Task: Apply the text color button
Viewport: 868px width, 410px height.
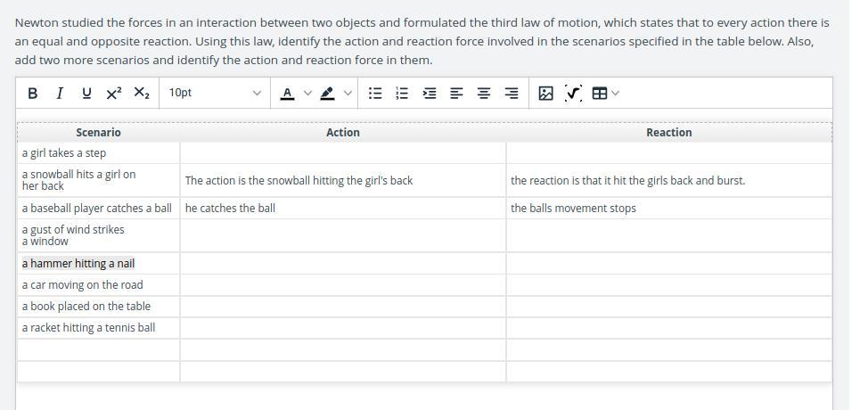Action: (287, 94)
